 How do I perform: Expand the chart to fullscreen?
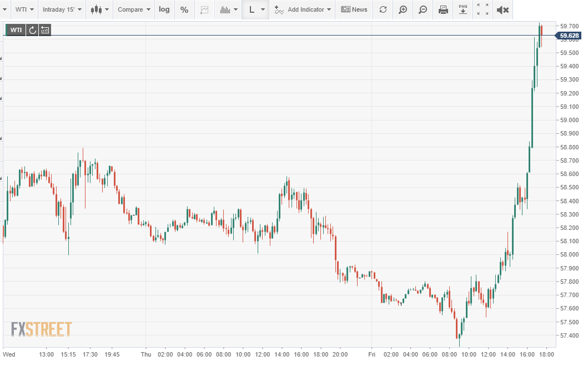pyautogui.click(x=483, y=10)
